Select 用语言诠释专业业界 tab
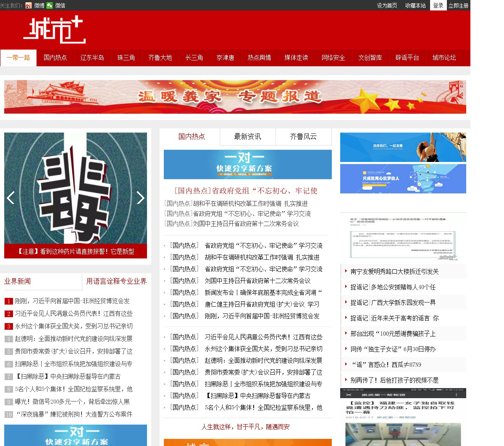Viewport: 504px width, 446px height. pyautogui.click(x=116, y=281)
